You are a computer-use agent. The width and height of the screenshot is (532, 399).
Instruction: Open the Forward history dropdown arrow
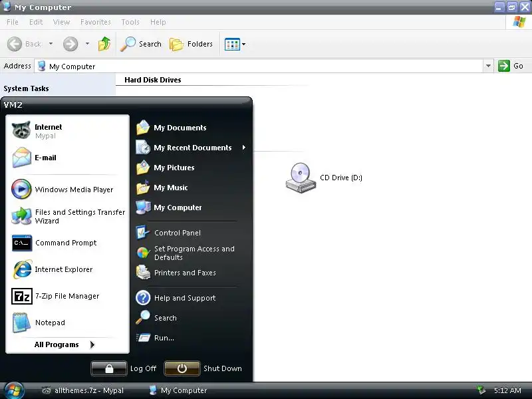click(87, 44)
